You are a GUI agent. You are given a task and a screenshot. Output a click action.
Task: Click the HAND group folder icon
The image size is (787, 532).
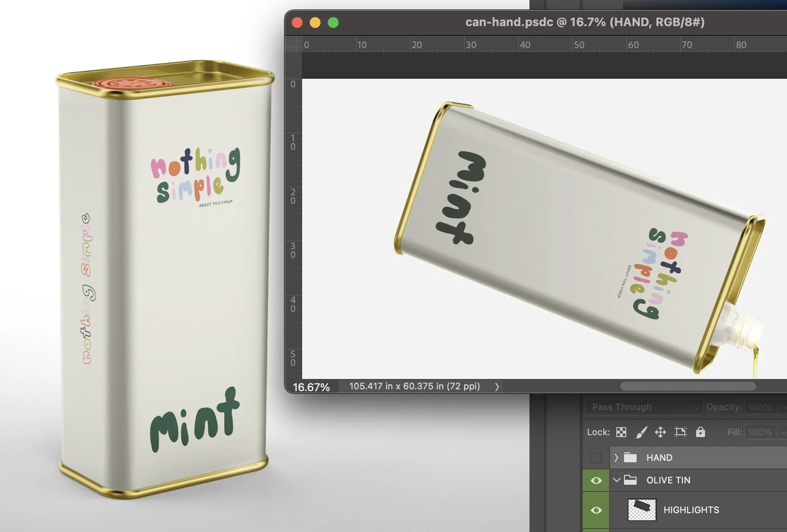pyautogui.click(x=630, y=458)
